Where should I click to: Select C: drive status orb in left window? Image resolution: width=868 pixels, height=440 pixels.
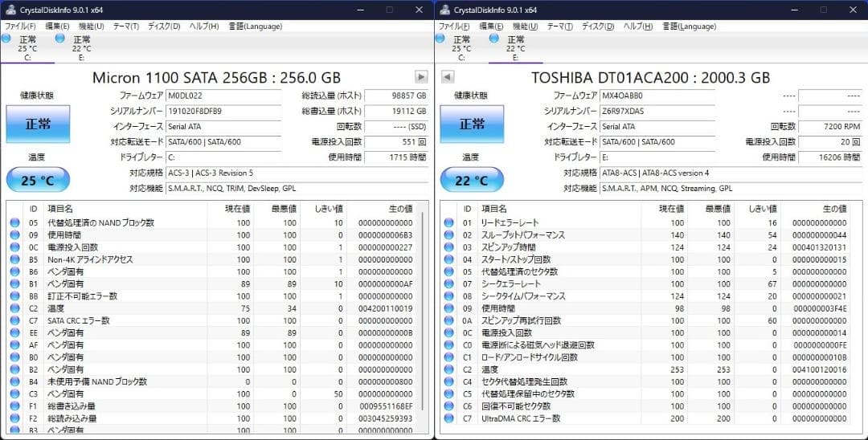[x=6, y=39]
